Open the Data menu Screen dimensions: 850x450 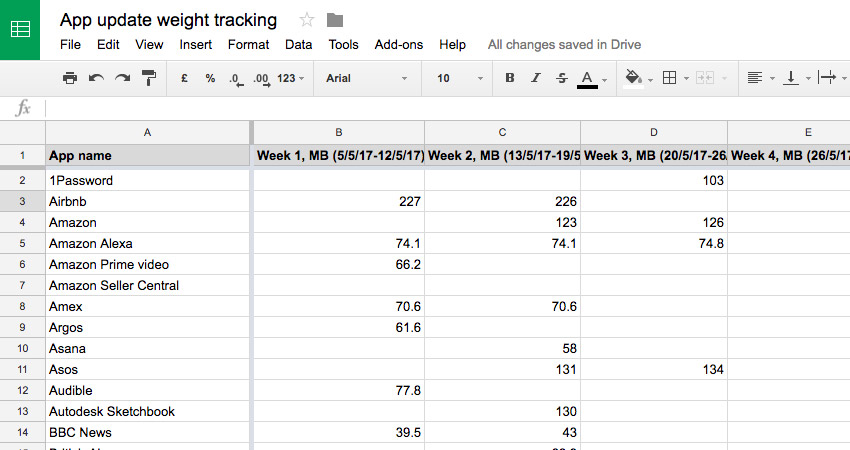[299, 44]
